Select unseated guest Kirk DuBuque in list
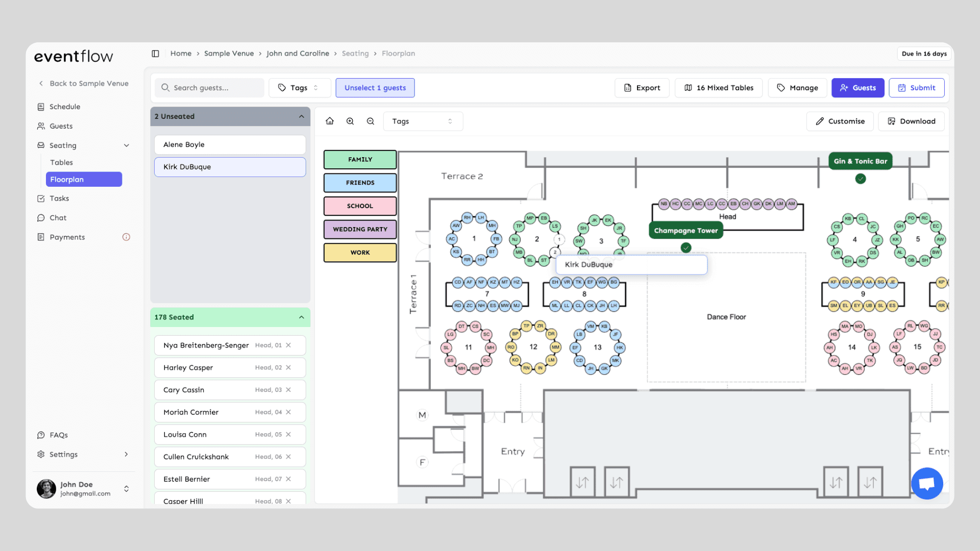Viewport: 980px width, 551px height. click(x=230, y=167)
